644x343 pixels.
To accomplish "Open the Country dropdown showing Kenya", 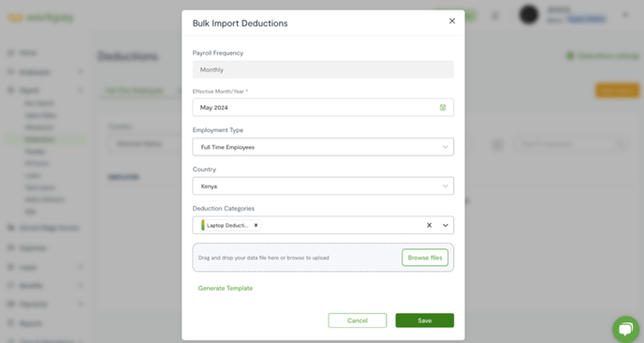I will [x=323, y=186].
